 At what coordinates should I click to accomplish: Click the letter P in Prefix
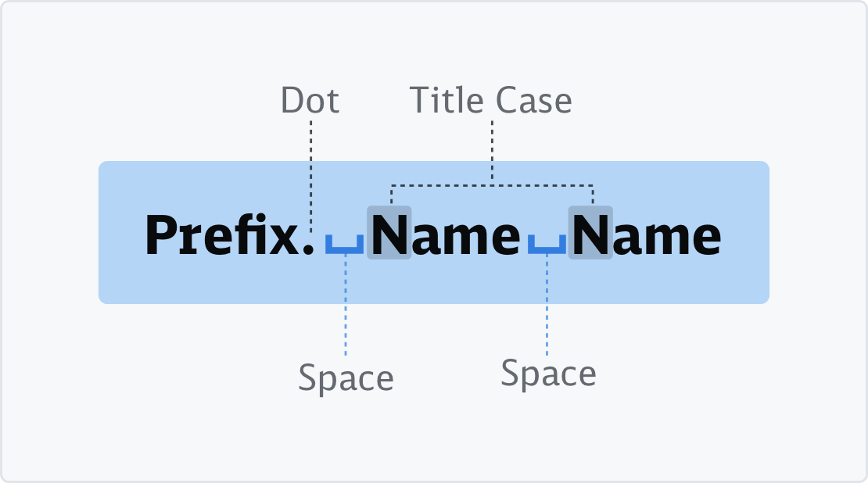pos(162,235)
